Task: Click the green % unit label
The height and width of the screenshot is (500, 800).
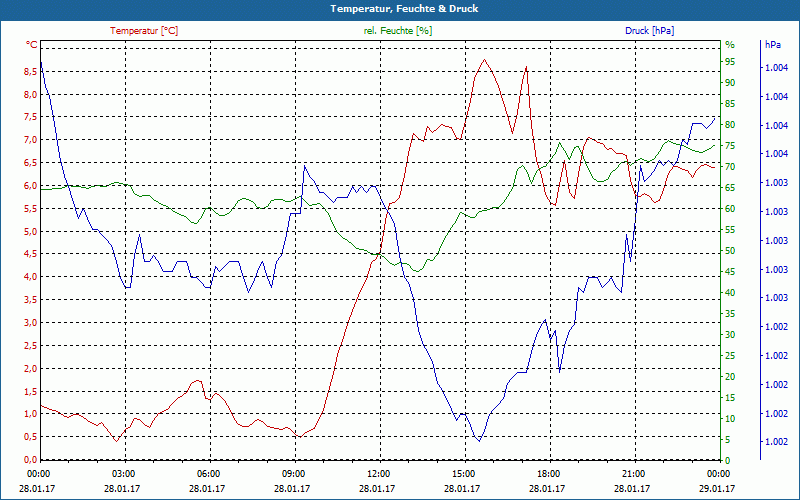Action: (729, 45)
